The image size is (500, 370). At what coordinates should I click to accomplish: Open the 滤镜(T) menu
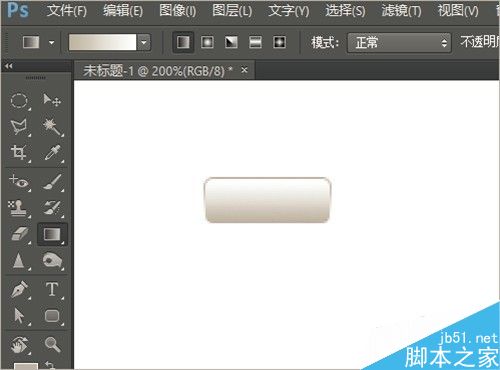tap(401, 11)
